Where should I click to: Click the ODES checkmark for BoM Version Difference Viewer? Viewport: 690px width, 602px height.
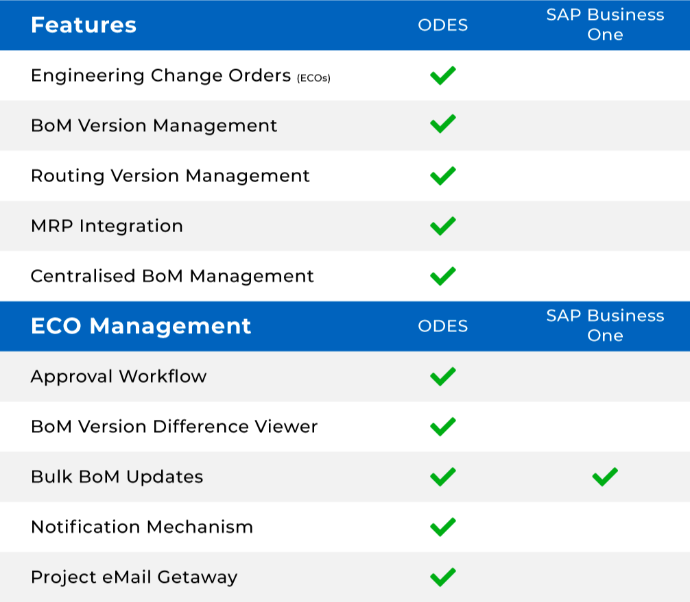point(443,426)
